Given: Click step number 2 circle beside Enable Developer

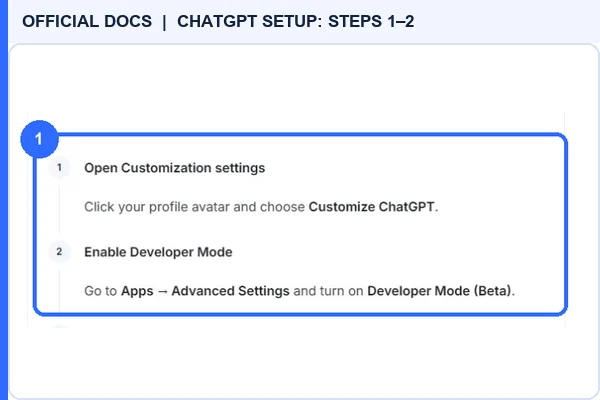Looking at the screenshot, I should click(x=59, y=252).
